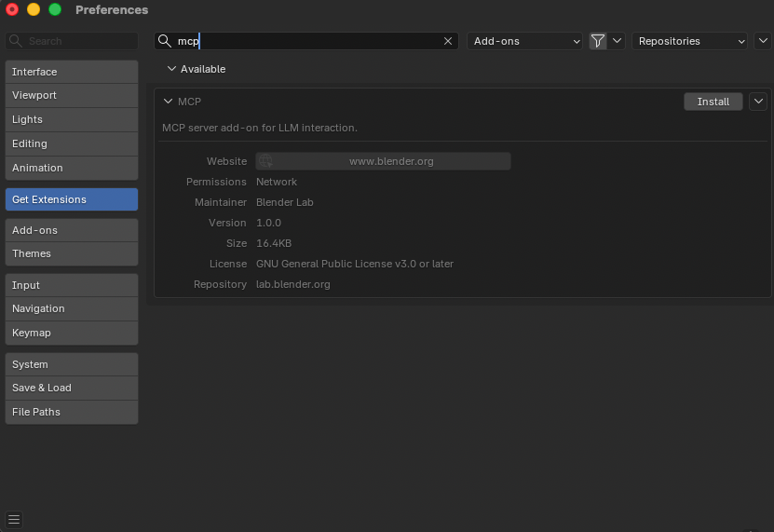Viewport: 774px width, 532px height.
Task: Switch to the Add-ons section in the sidebar
Action: [x=72, y=230]
